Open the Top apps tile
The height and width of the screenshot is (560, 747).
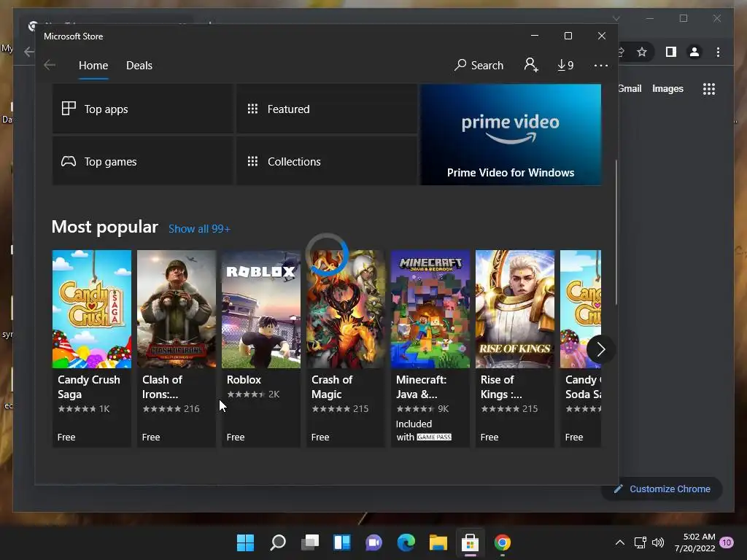142,109
